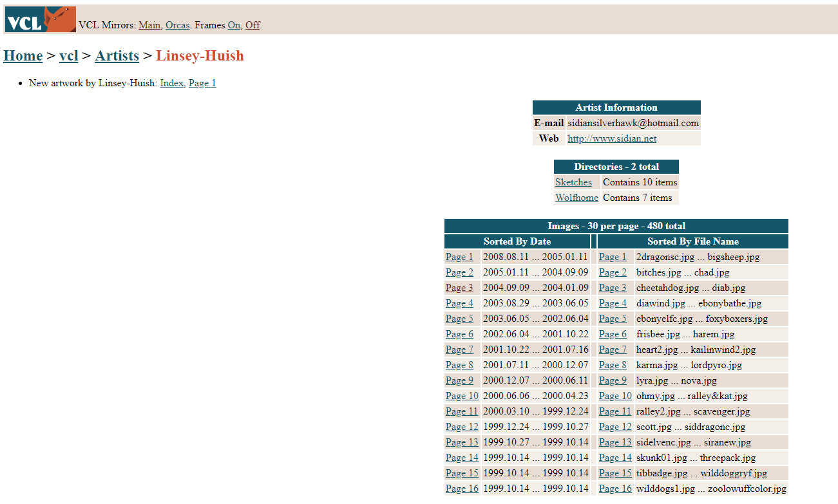The width and height of the screenshot is (838, 504).
Task: Click the sidiansilverhawk@hotmail.com email address
Action: click(633, 123)
